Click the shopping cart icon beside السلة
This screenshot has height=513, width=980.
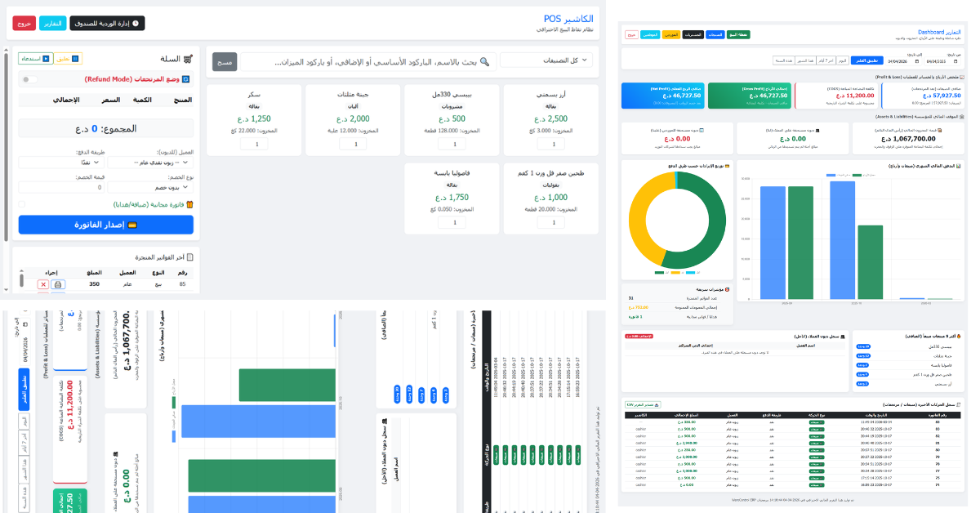[x=189, y=59]
